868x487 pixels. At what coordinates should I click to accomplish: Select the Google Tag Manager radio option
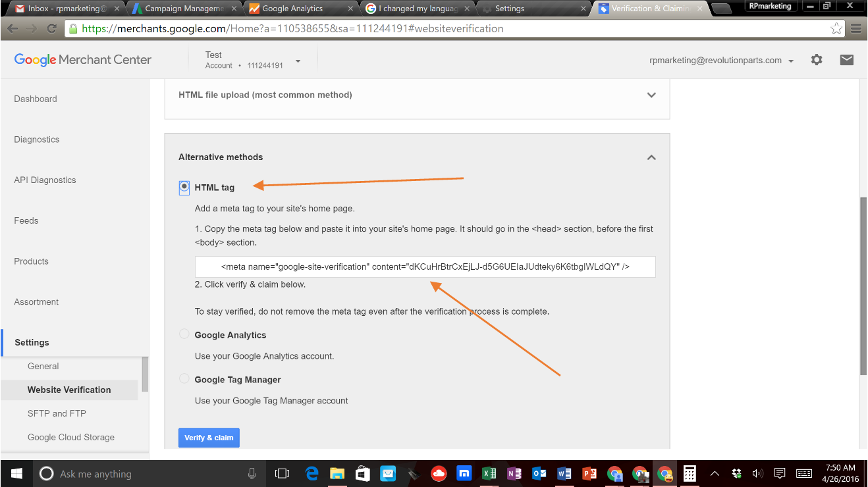(x=184, y=379)
